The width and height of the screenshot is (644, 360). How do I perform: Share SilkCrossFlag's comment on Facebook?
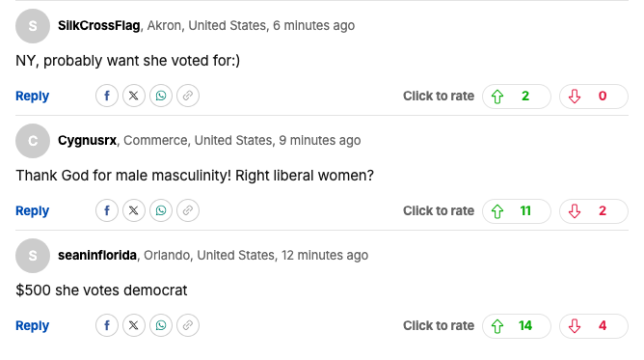pos(107,96)
